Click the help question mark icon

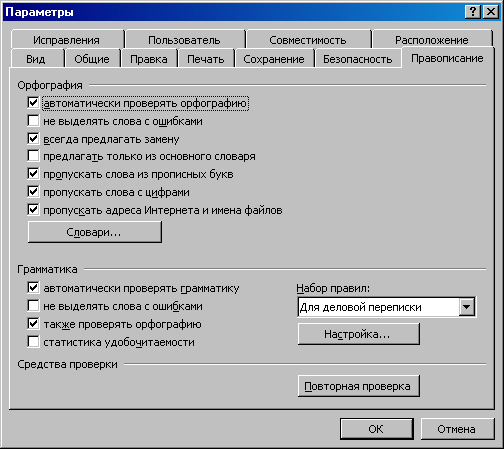point(472,12)
